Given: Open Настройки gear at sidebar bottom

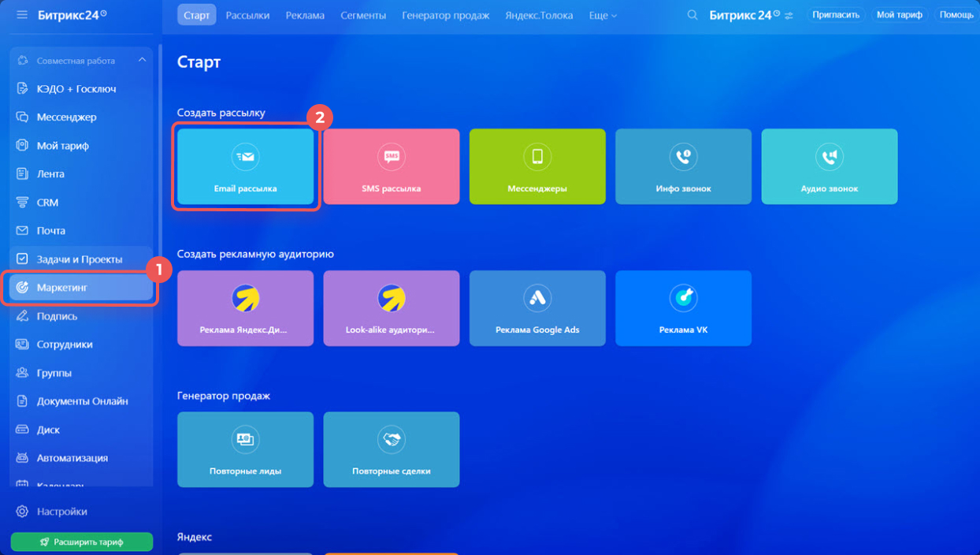Looking at the screenshot, I should click(22, 512).
